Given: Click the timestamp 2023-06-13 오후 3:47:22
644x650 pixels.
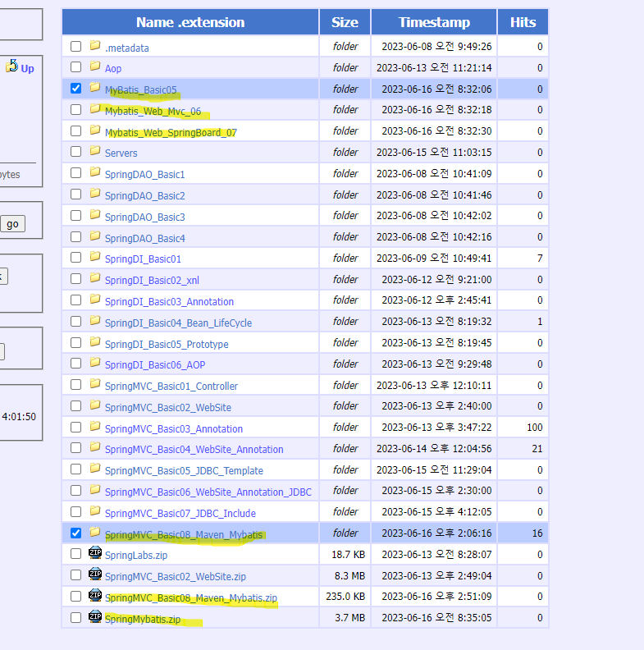Looking at the screenshot, I should (436, 428).
